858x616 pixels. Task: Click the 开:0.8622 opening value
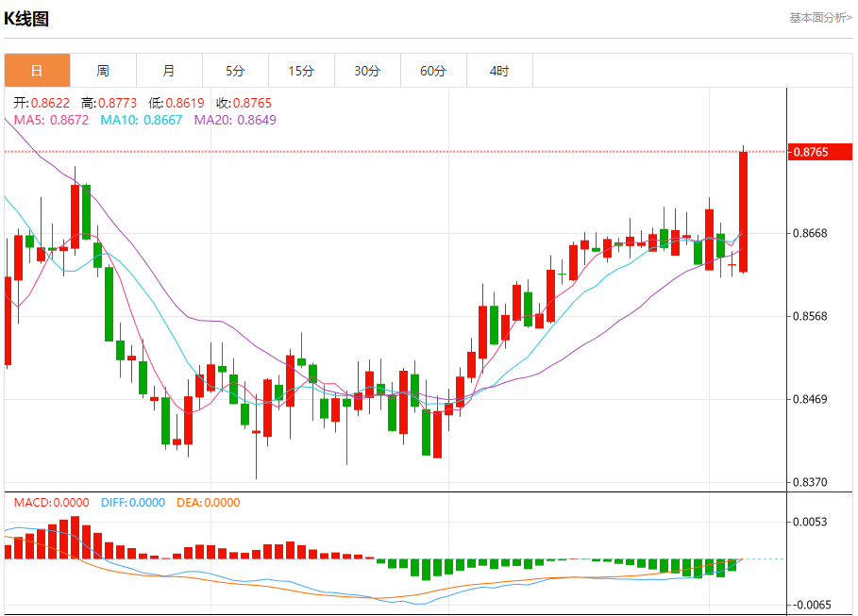click(x=42, y=103)
